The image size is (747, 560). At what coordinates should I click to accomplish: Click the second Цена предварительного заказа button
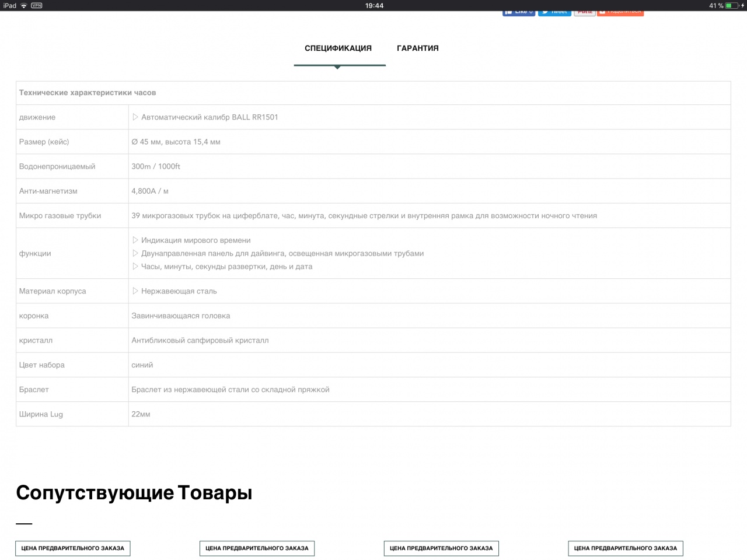(257, 548)
